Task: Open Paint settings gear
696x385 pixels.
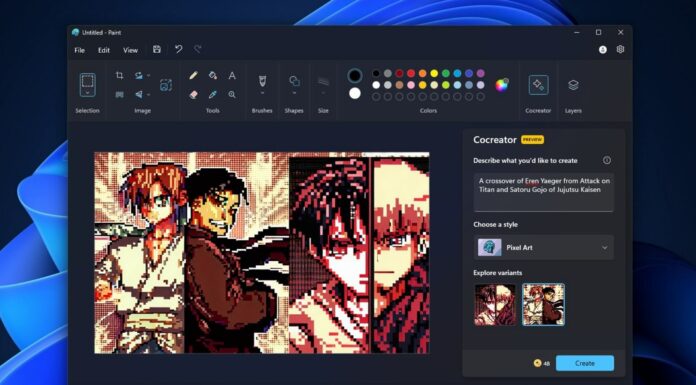Action: [x=621, y=49]
